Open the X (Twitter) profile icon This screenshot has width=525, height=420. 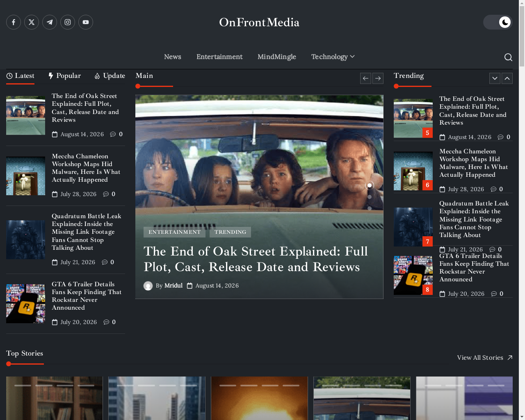tap(32, 22)
